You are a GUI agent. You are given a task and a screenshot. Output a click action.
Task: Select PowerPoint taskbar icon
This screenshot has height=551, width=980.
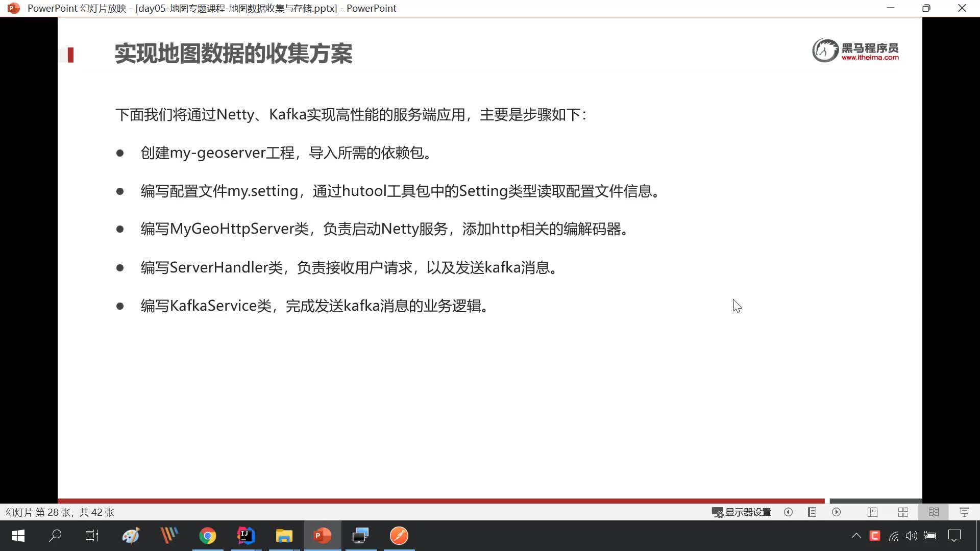[x=323, y=536]
